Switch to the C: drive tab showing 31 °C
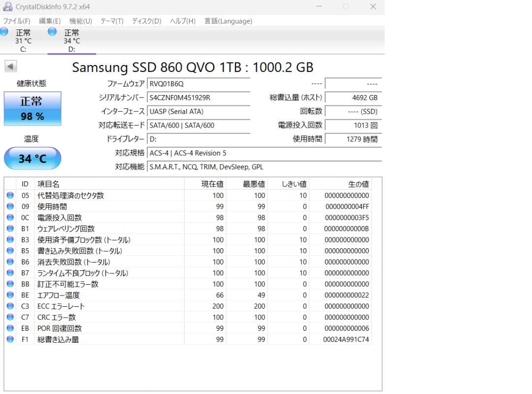The width and height of the screenshot is (532, 394). (23, 40)
